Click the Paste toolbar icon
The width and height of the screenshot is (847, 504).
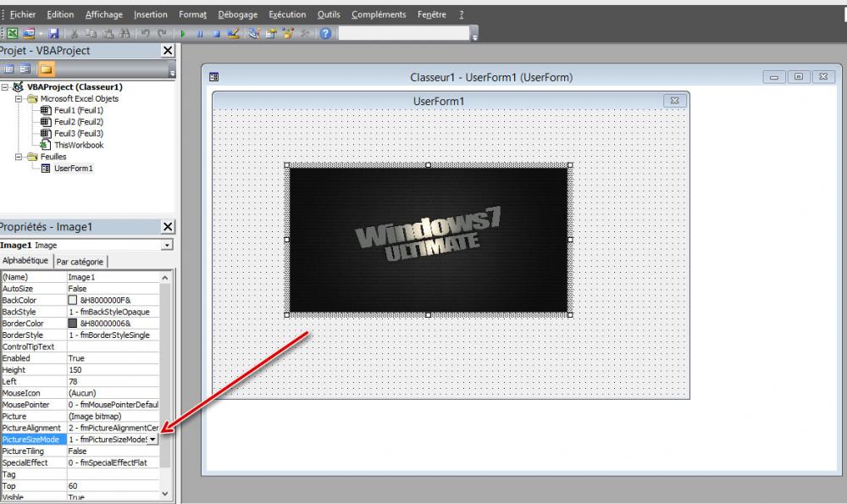coord(108,34)
